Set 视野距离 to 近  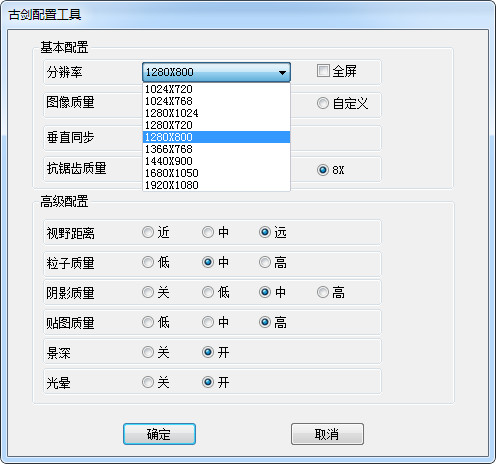[148, 232]
